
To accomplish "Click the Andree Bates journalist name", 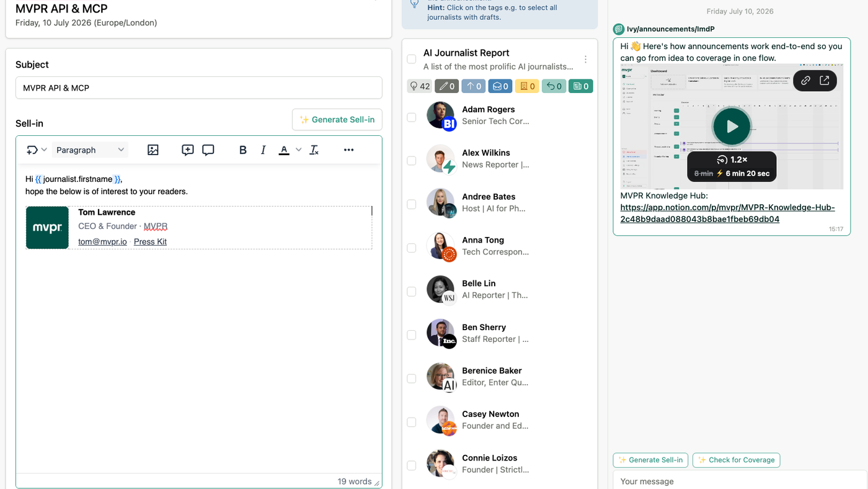I will (x=489, y=197).
